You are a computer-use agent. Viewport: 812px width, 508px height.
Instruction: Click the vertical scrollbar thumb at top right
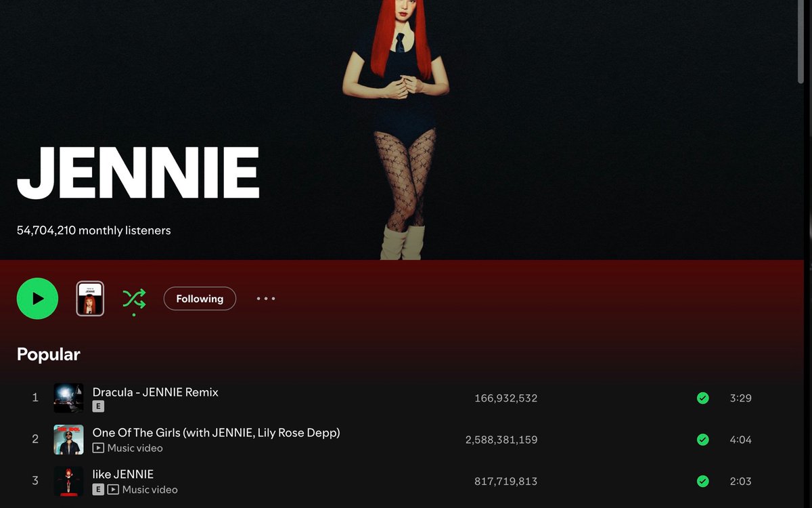coord(801,42)
